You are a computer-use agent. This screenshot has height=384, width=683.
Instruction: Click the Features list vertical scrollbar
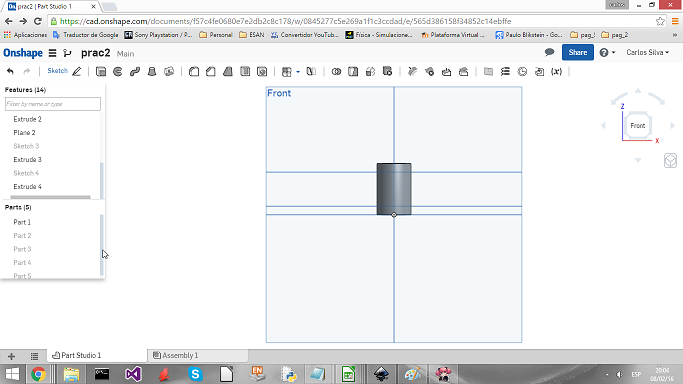click(x=102, y=180)
